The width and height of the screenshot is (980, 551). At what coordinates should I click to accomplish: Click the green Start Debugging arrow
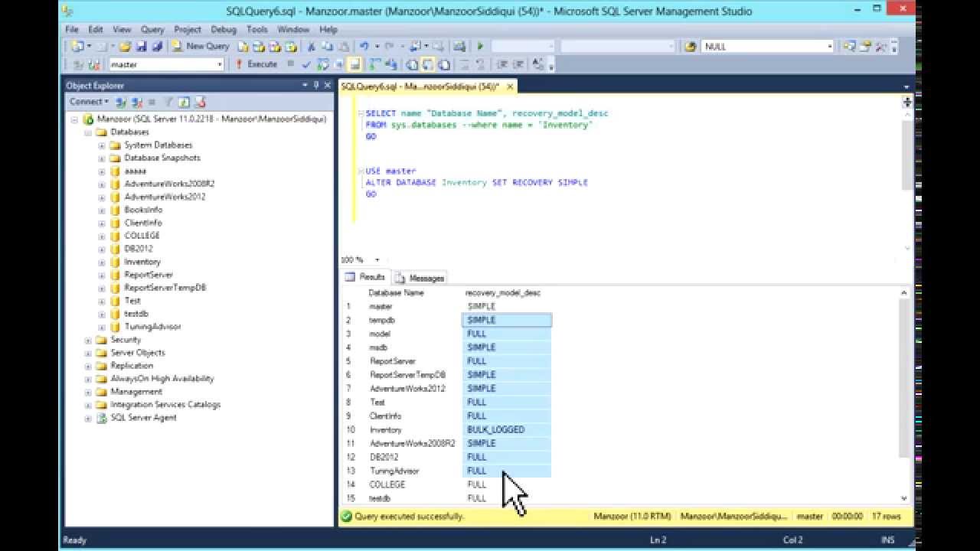480,46
